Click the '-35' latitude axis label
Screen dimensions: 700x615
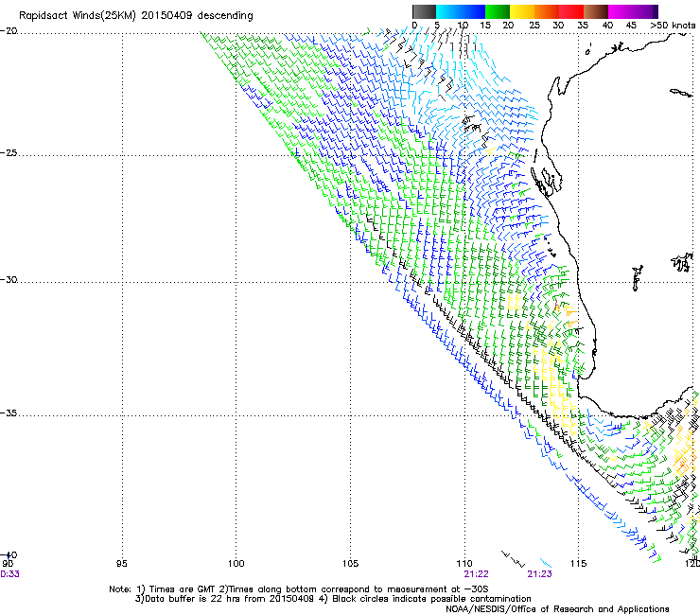(9, 413)
